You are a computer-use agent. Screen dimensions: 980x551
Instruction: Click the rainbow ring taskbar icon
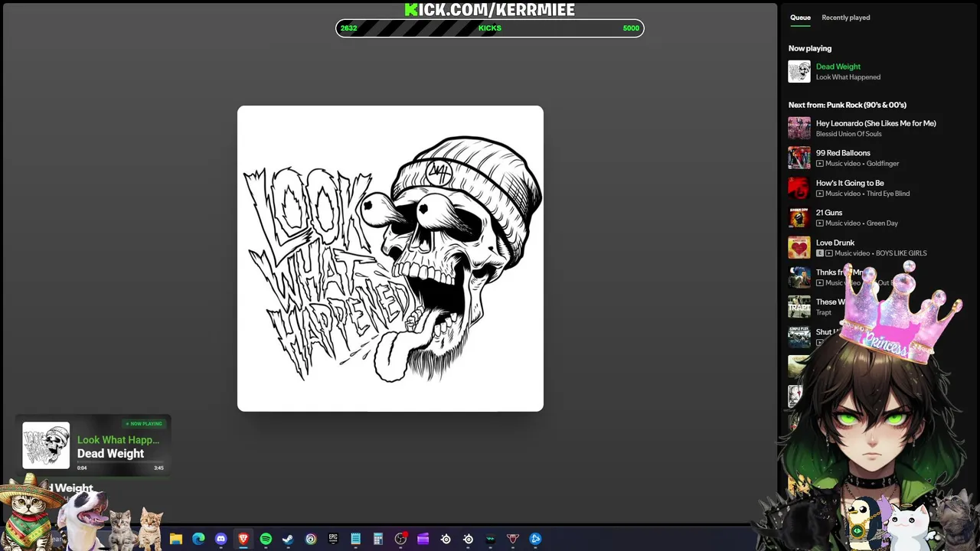pyautogui.click(x=311, y=539)
